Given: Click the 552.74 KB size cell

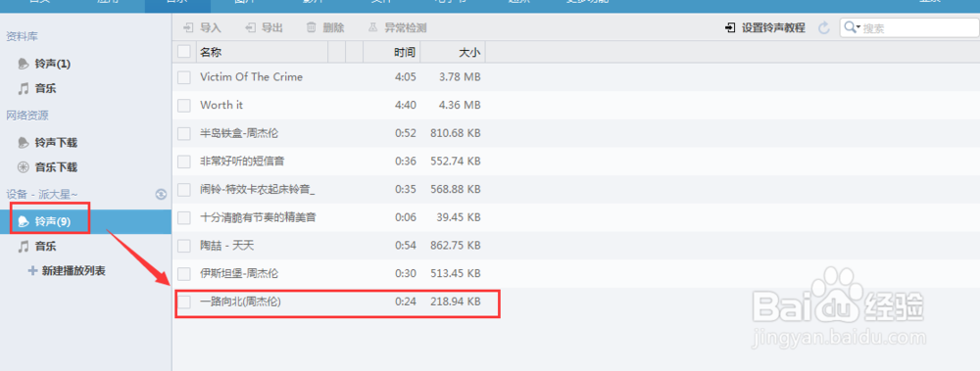Looking at the screenshot, I should [455, 162].
